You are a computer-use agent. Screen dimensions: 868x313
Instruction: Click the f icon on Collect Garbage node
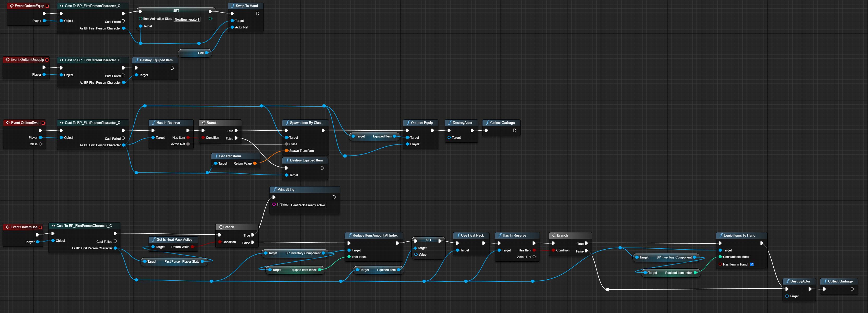(488, 122)
